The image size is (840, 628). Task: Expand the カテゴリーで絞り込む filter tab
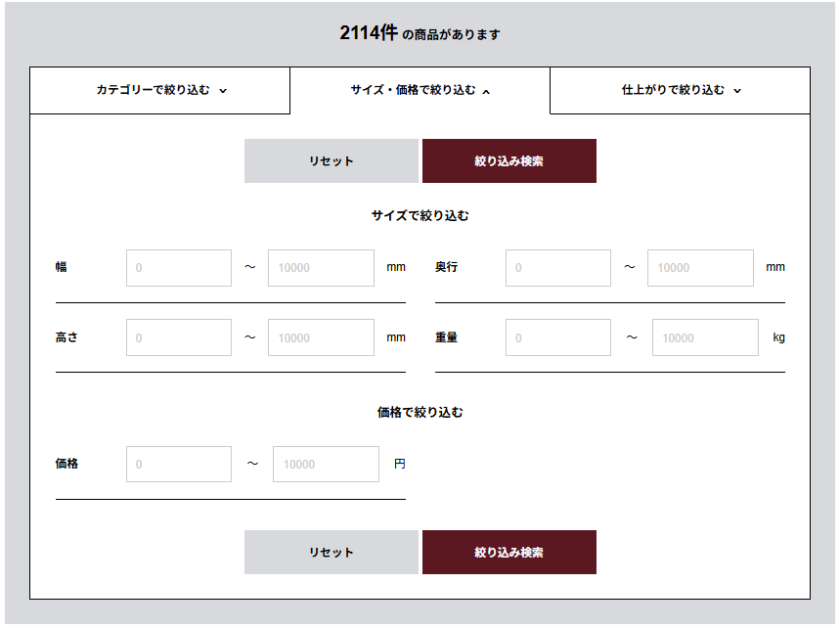tap(160, 91)
